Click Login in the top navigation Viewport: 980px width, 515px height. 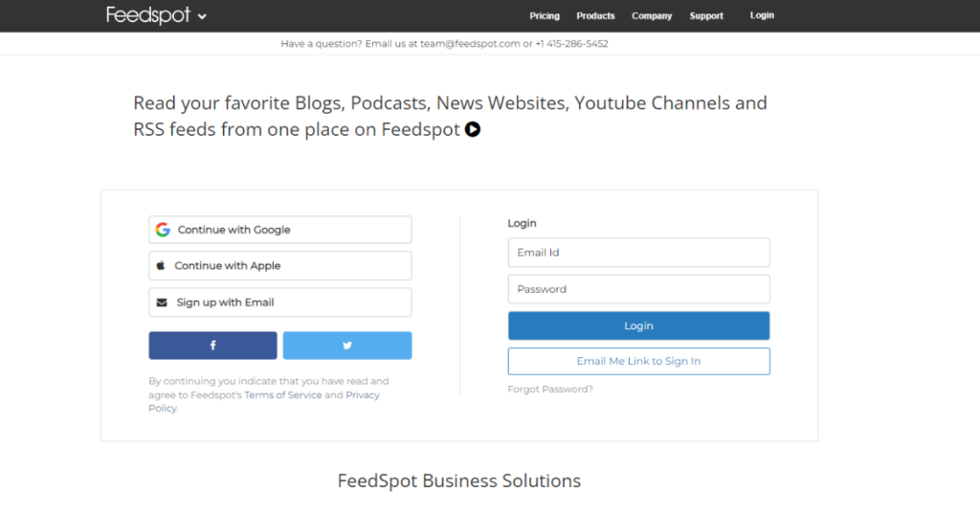[x=762, y=15]
